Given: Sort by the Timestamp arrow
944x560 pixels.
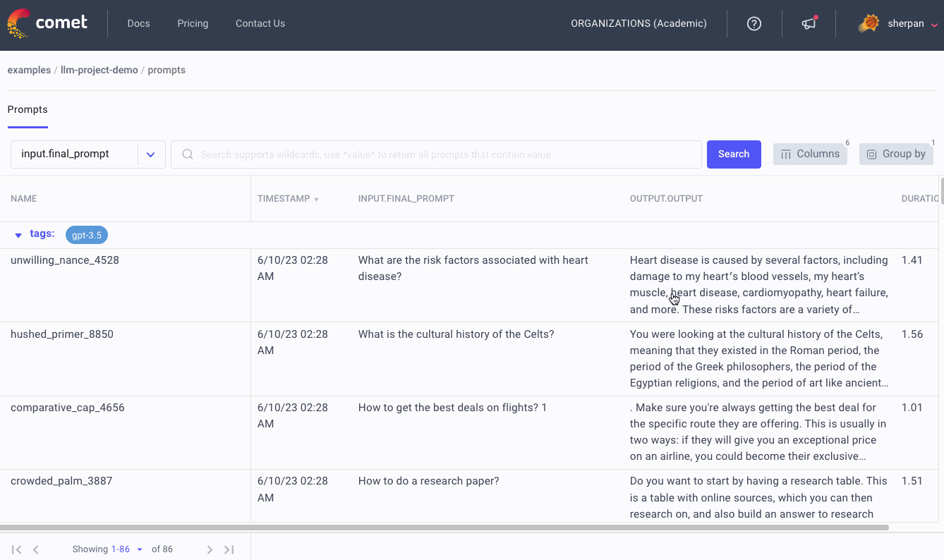Looking at the screenshot, I should coord(316,200).
